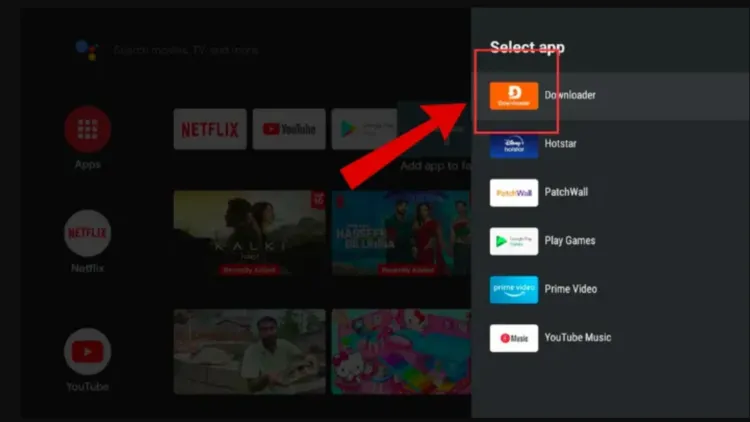
Task: Select the YouTube Music app icon
Action: pyautogui.click(x=514, y=338)
